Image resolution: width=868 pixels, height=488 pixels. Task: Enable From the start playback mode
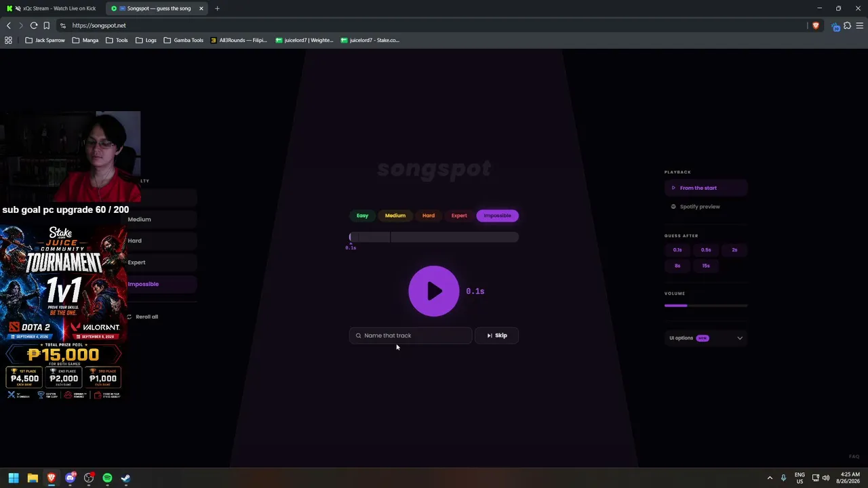[x=706, y=188]
